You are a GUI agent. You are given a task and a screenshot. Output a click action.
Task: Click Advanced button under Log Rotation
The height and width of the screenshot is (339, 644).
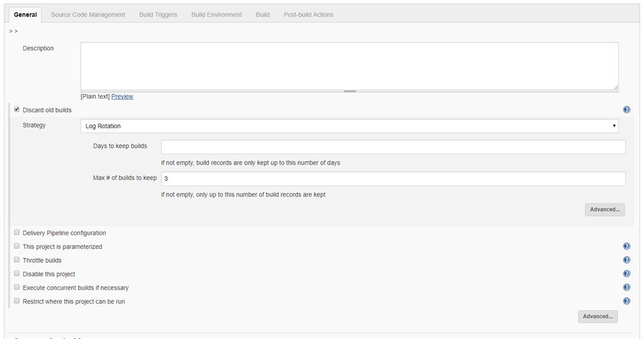604,209
